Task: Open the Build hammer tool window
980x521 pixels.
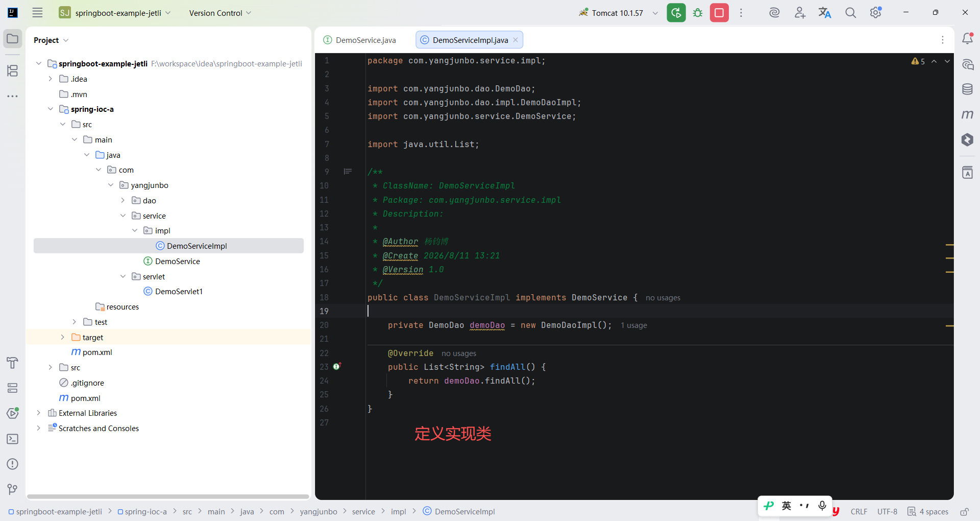Action: point(13,363)
